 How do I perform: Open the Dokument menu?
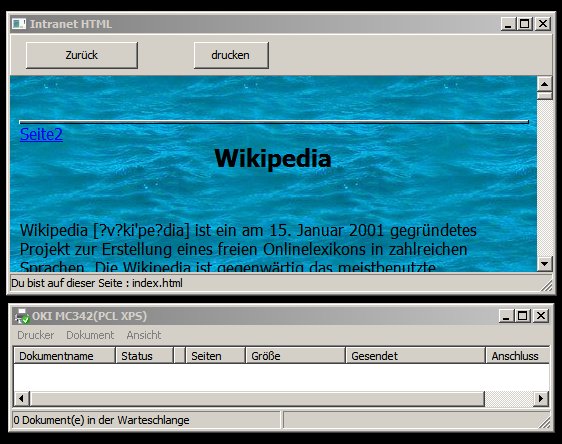pyautogui.click(x=90, y=335)
